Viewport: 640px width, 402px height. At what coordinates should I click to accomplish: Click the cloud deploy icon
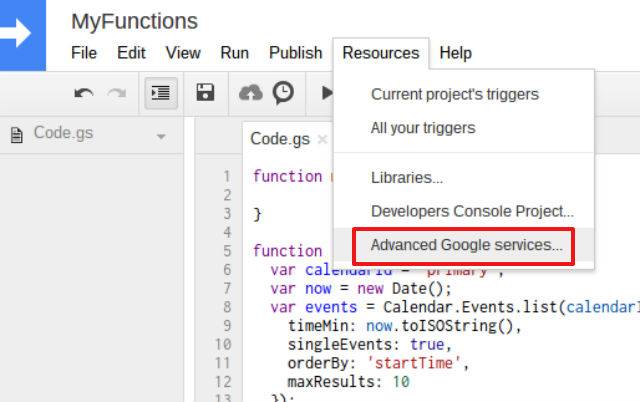tap(251, 93)
